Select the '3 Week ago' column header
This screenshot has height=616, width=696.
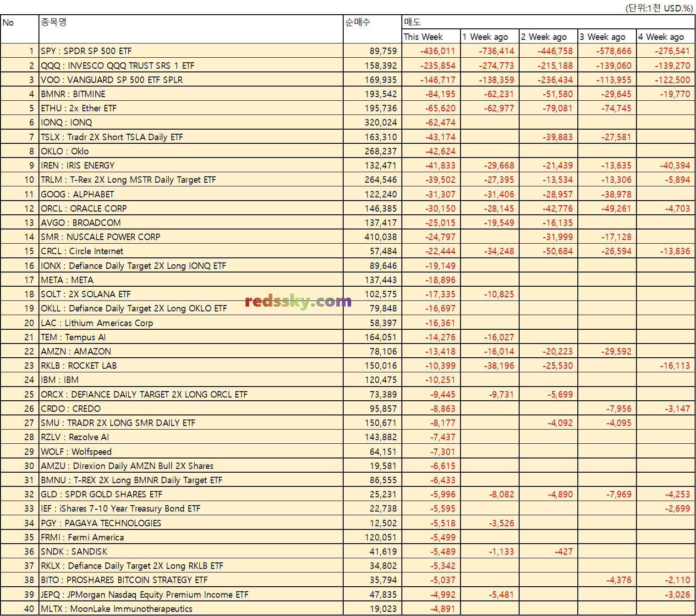pyautogui.click(x=607, y=37)
